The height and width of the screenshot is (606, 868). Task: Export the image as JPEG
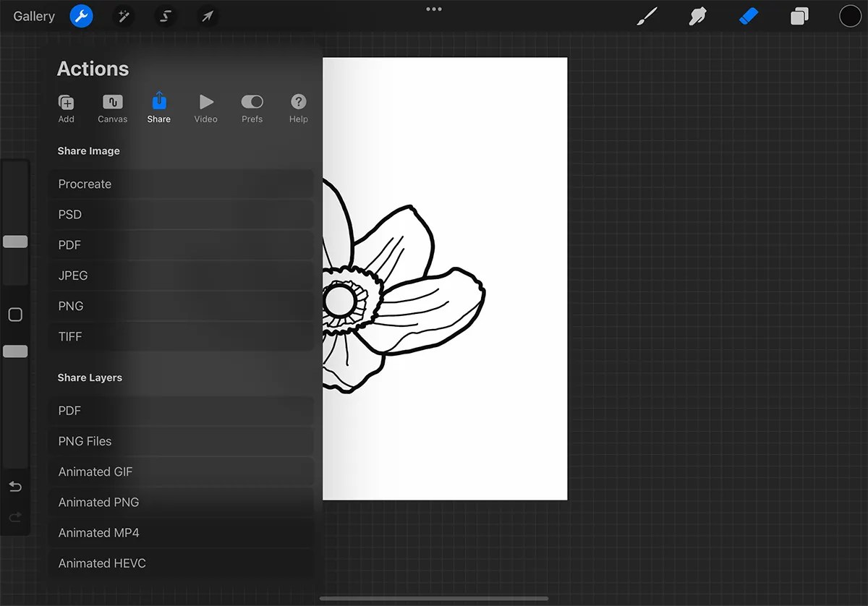[x=181, y=276]
